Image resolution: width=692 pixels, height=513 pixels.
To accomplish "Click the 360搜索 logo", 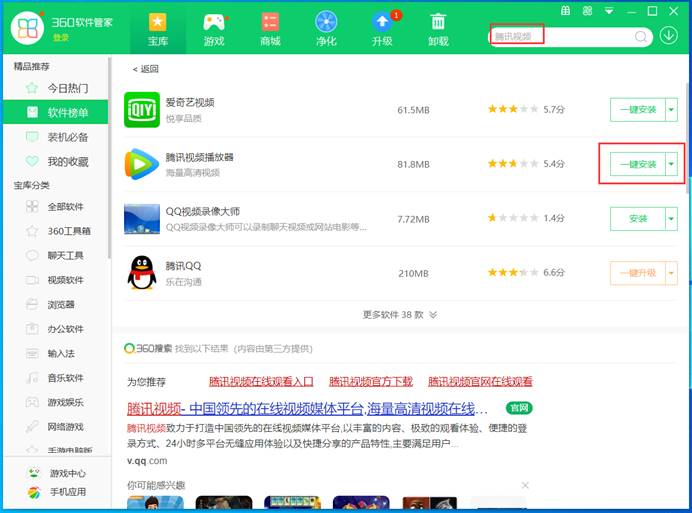I will [148, 349].
